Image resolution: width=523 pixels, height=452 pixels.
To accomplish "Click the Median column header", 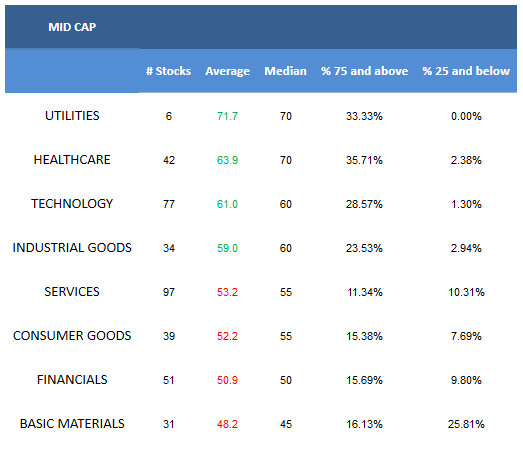I will point(286,71).
